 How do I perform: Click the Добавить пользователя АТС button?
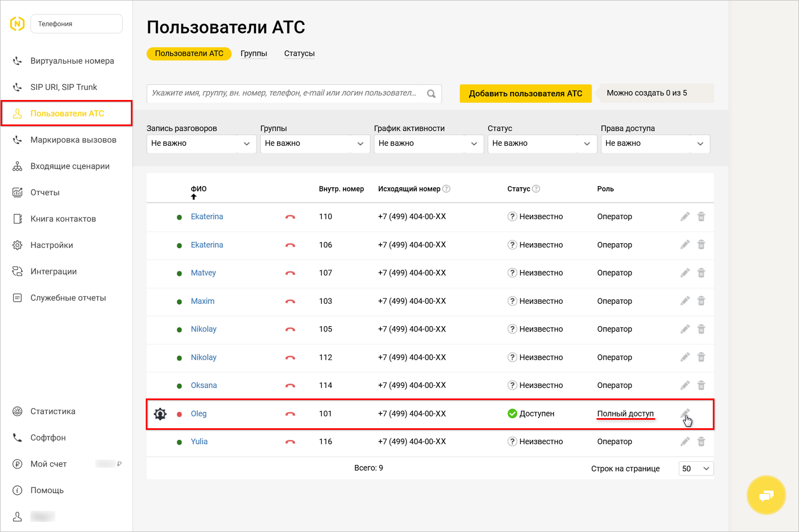pyautogui.click(x=525, y=93)
